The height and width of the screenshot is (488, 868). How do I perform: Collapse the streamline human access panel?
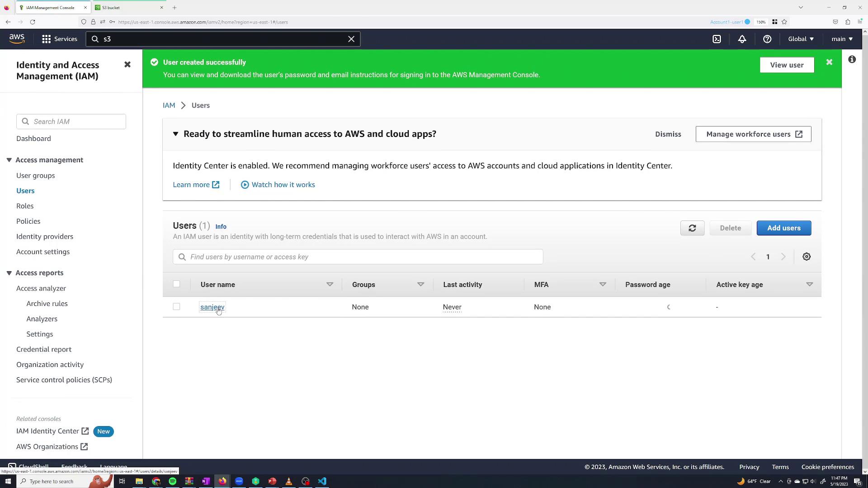pyautogui.click(x=175, y=134)
